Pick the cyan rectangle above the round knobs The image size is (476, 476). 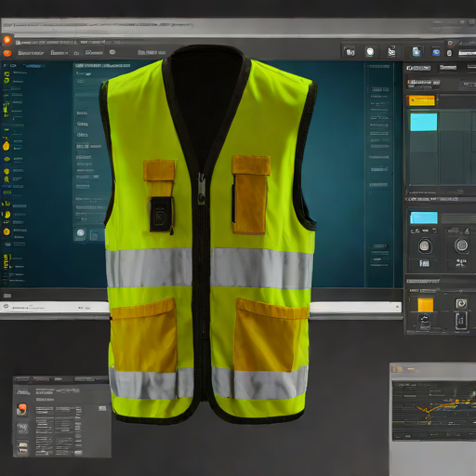pyautogui.click(x=424, y=218)
